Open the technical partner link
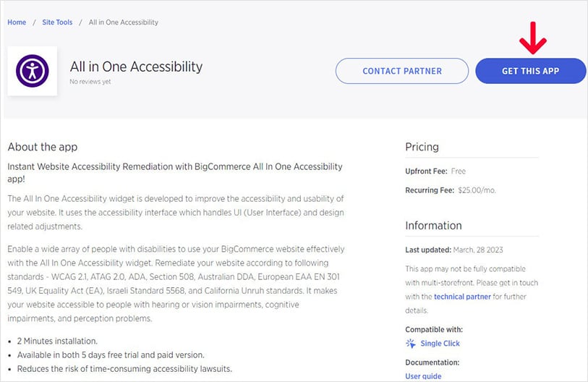Image resolution: width=588 pixels, height=382 pixels. [x=462, y=297]
